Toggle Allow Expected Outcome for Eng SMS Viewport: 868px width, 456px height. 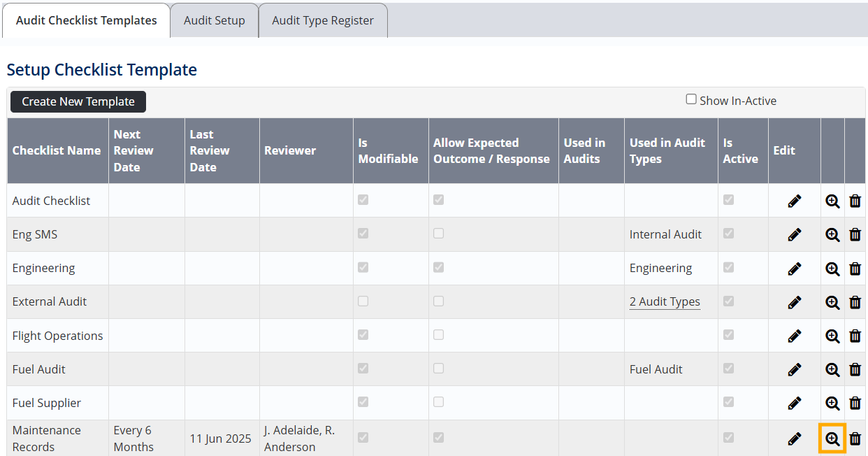438,234
